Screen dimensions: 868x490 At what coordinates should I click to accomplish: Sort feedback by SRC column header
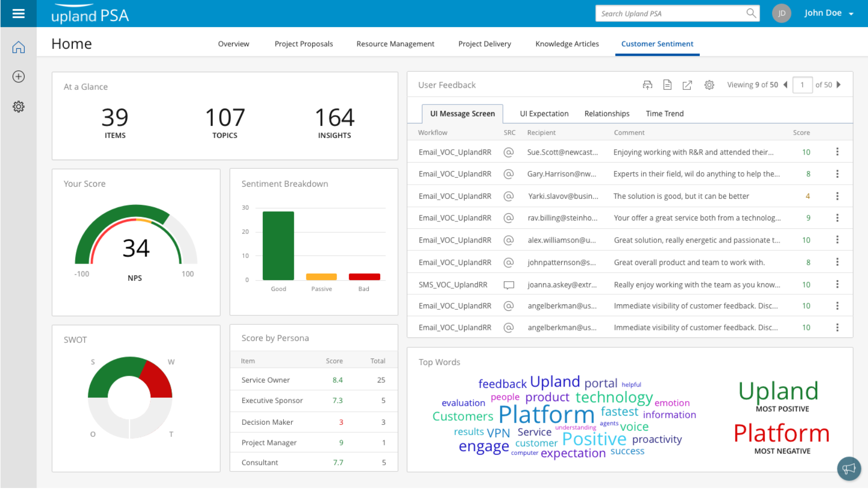(x=509, y=133)
